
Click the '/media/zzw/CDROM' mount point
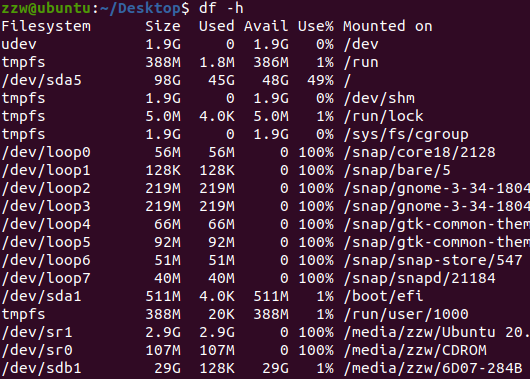(x=415, y=350)
